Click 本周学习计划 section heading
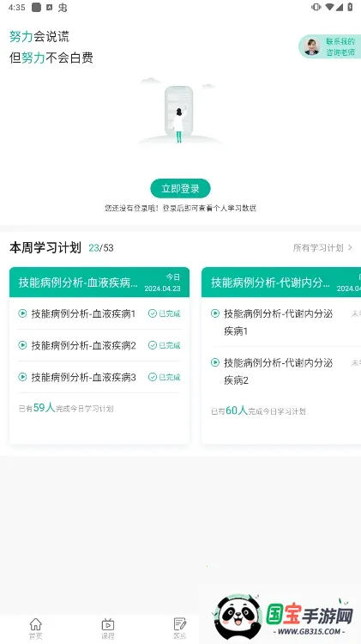The height and width of the screenshot is (644, 361). tap(45, 247)
